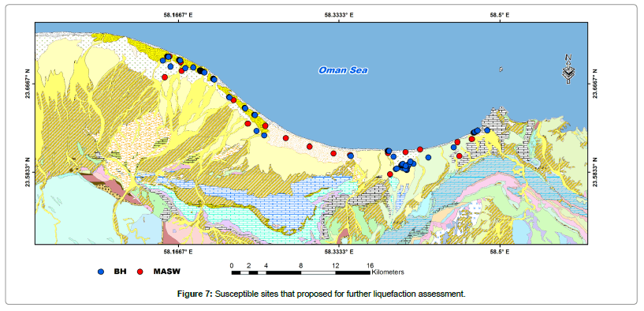Click the 58.5° E top longitude label
Screen dimensions: 644x311
[x=500, y=15]
